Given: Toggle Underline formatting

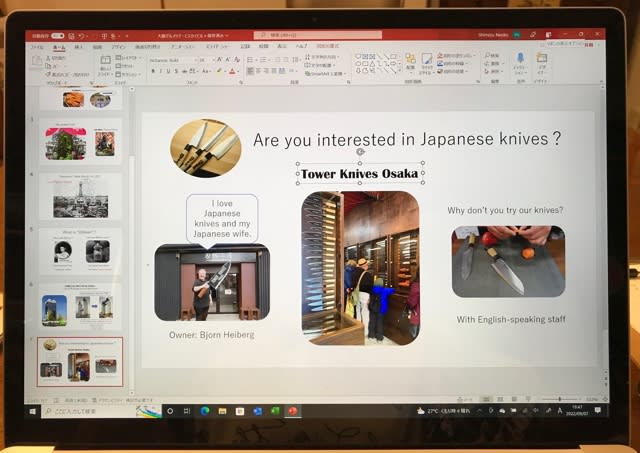Looking at the screenshot, I should coord(168,71).
